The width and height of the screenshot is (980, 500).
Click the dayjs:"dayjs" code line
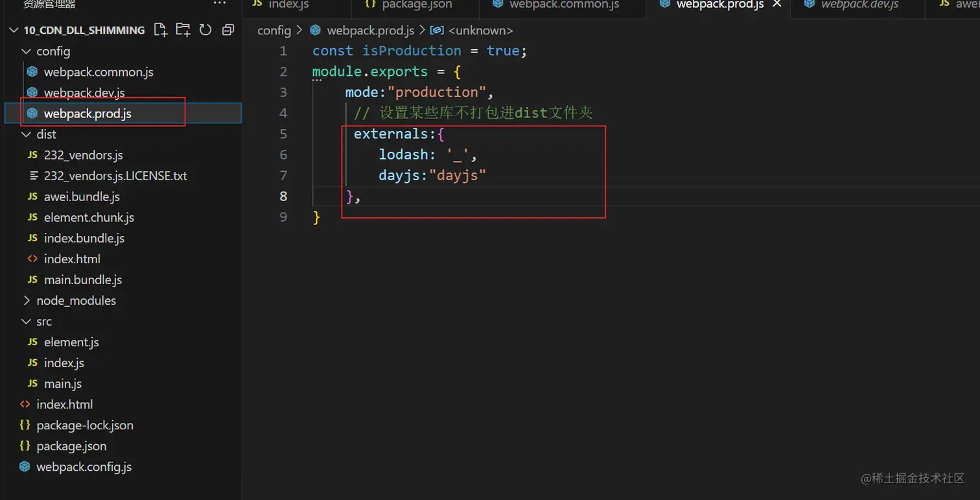(432, 175)
